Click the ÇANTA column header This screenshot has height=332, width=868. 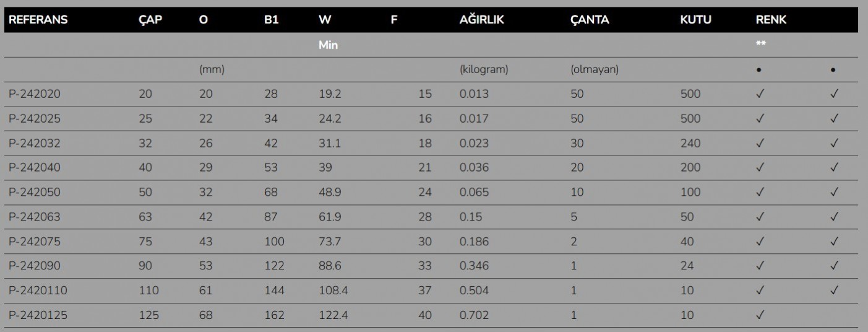coord(590,20)
